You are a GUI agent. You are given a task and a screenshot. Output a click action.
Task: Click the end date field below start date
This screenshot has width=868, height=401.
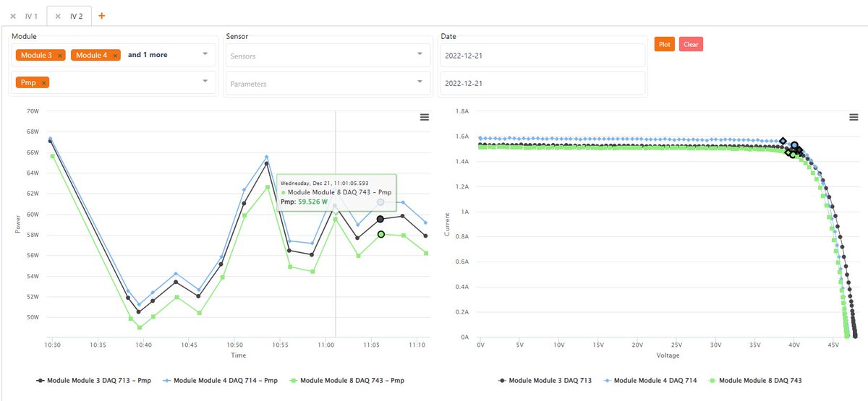542,83
